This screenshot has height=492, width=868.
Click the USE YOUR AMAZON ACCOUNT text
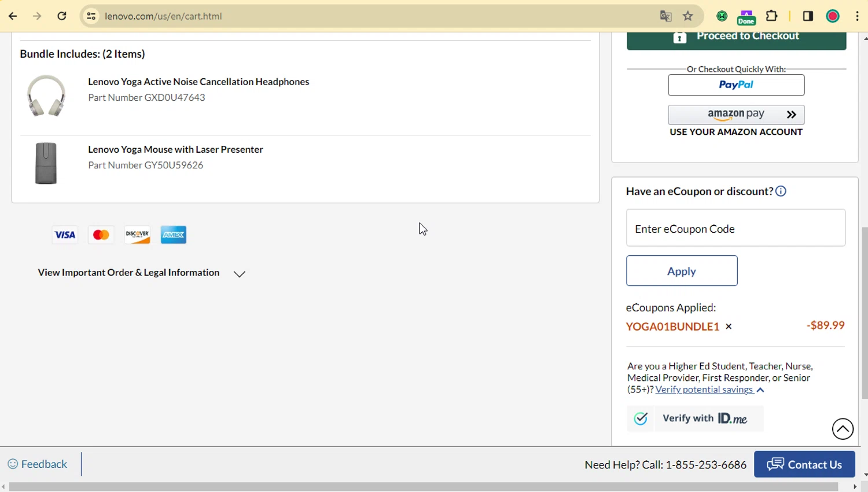(x=736, y=132)
